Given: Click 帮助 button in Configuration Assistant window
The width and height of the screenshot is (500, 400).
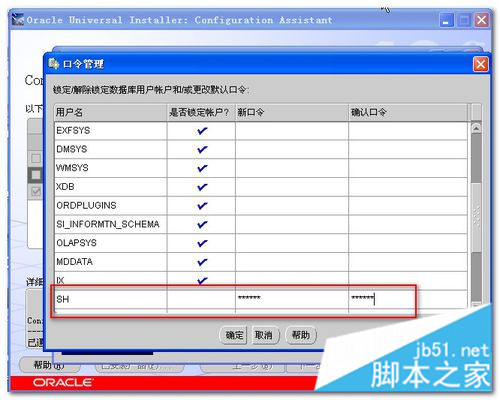Looking at the screenshot, I should tap(49, 365).
